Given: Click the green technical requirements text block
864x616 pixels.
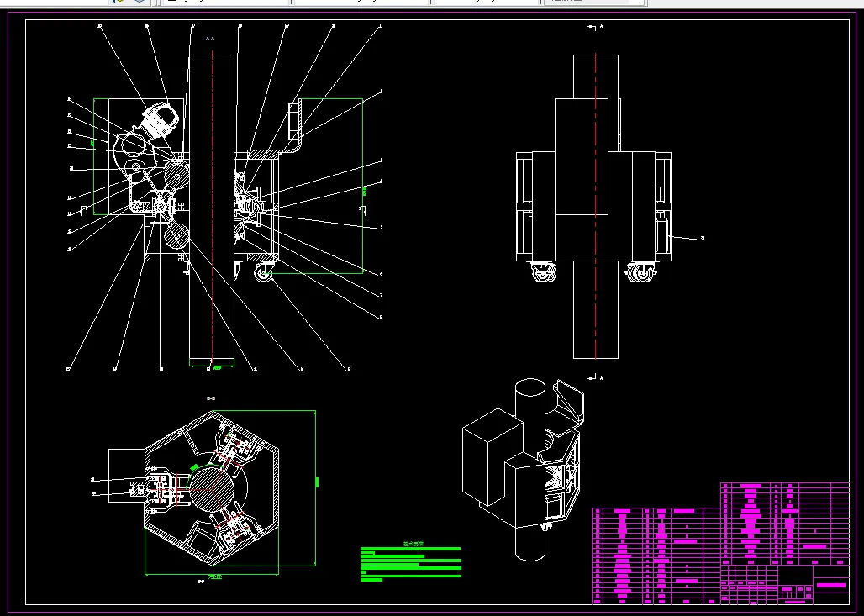Looking at the screenshot, I should [x=410, y=562].
